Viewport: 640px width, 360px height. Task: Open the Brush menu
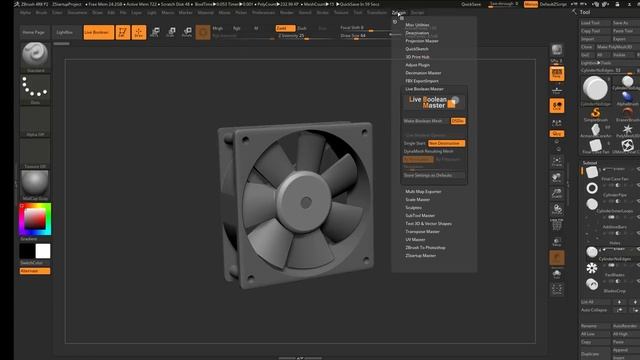pos(41,13)
